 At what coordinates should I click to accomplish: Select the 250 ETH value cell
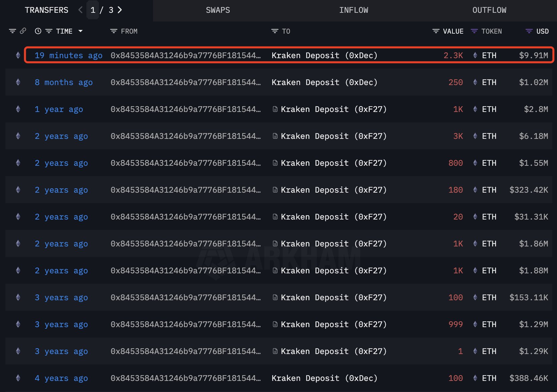click(x=456, y=82)
